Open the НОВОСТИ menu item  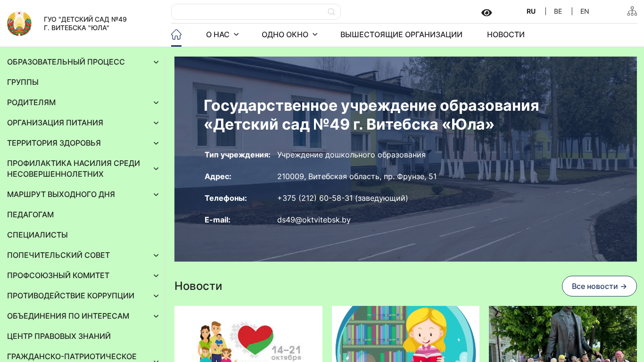tap(505, 34)
